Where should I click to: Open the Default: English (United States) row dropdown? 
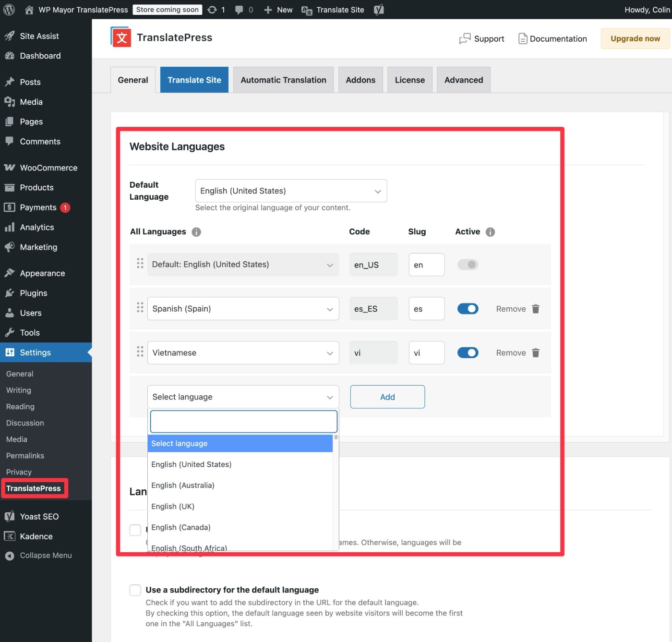(243, 265)
